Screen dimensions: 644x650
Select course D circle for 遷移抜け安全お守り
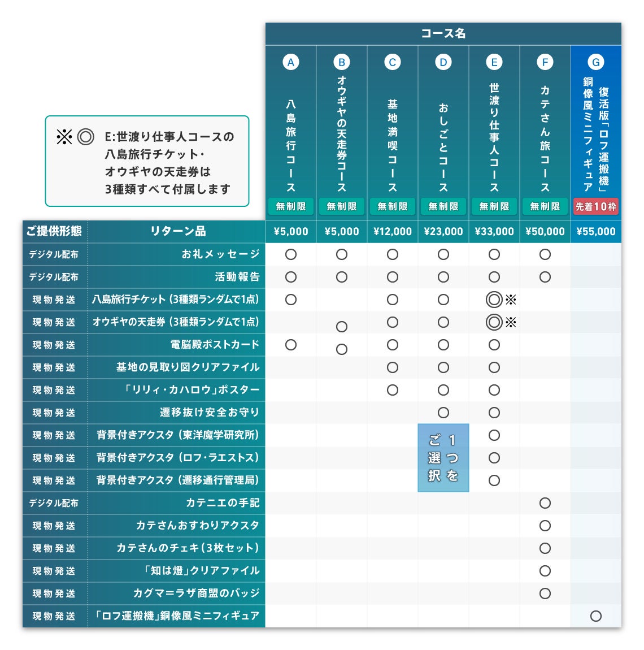[x=443, y=413]
